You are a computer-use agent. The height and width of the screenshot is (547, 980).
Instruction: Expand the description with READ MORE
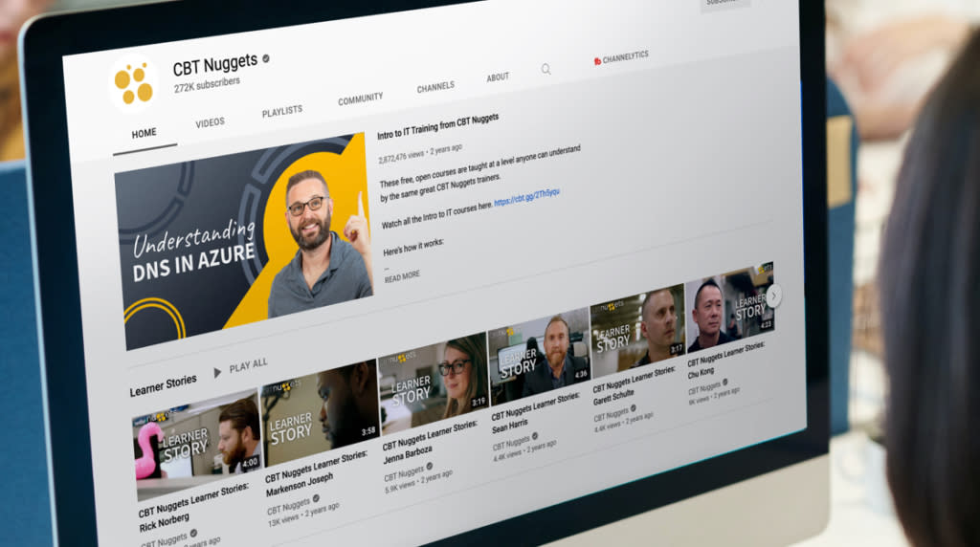click(x=402, y=276)
